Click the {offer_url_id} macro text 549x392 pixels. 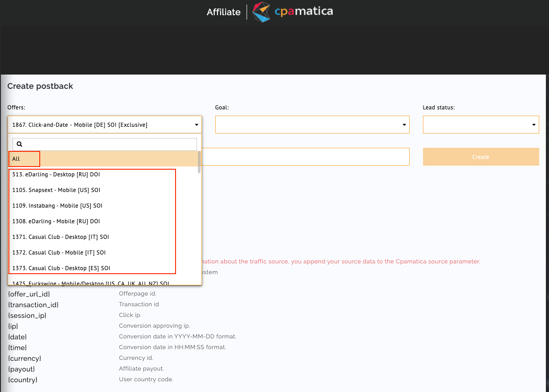29,294
